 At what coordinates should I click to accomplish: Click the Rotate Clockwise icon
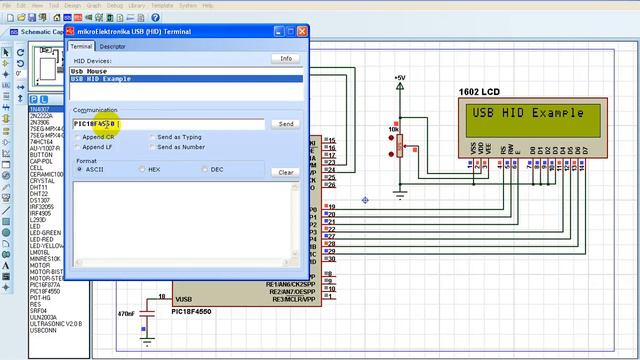pyautogui.click(x=20, y=52)
